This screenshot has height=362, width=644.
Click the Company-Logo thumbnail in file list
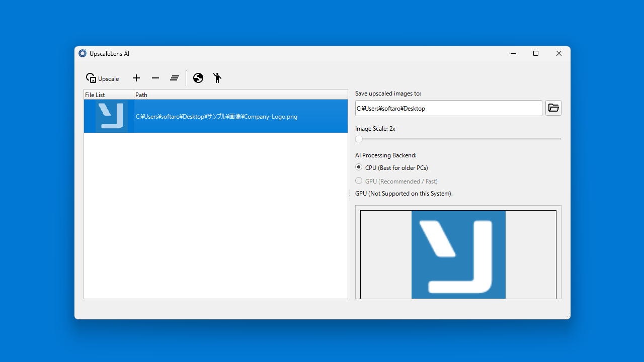tap(111, 116)
